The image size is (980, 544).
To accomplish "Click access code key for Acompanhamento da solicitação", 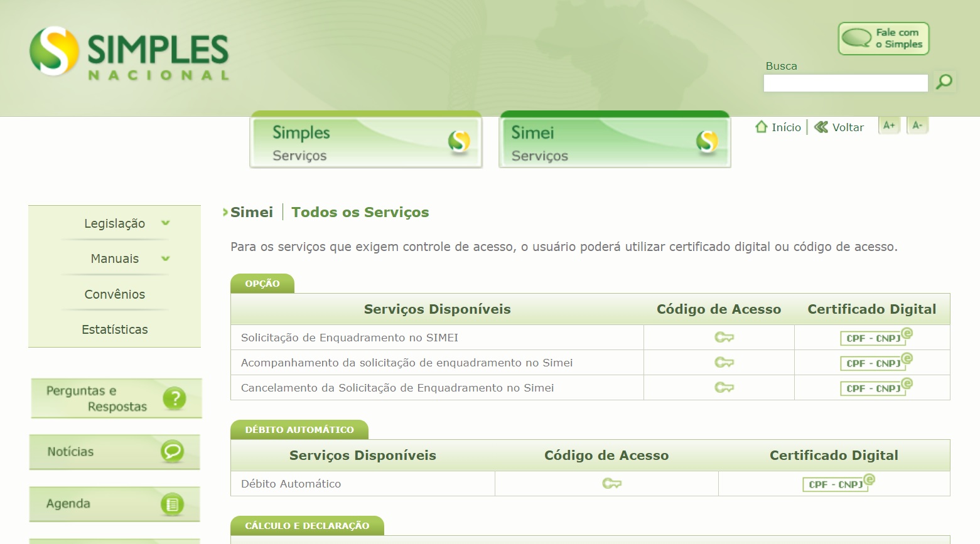I will [724, 363].
